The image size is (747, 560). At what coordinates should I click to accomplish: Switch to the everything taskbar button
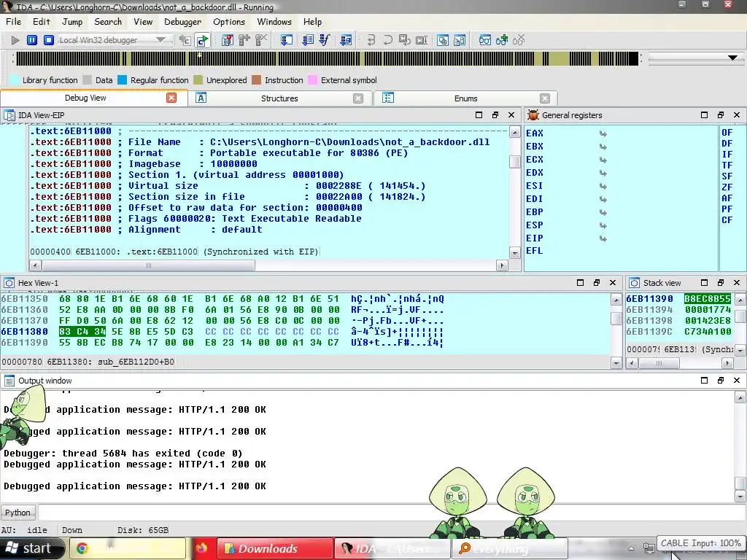pos(509,548)
